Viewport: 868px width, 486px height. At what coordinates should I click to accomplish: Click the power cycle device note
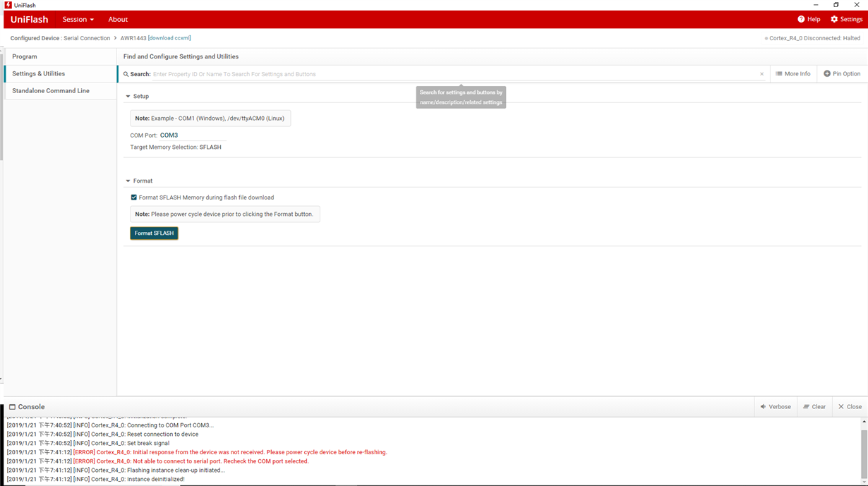224,214
